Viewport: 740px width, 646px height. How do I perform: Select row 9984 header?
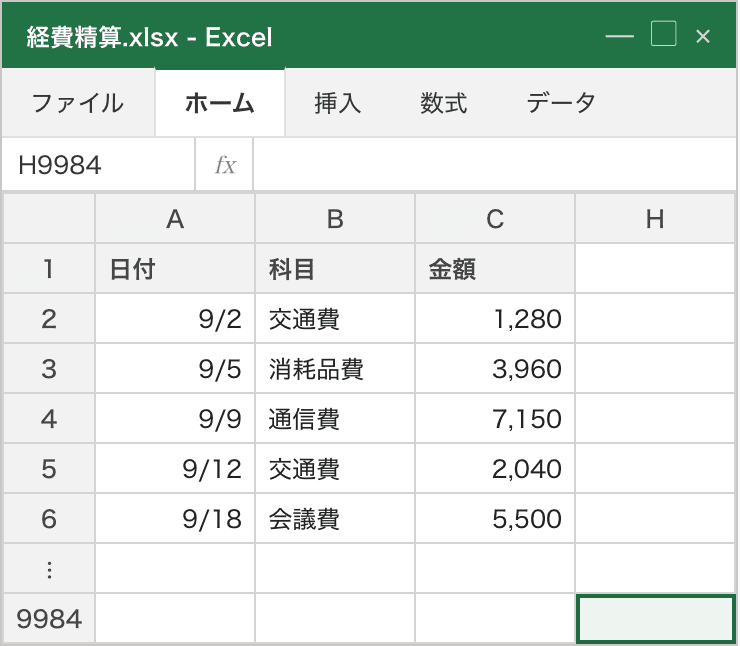coord(49,619)
